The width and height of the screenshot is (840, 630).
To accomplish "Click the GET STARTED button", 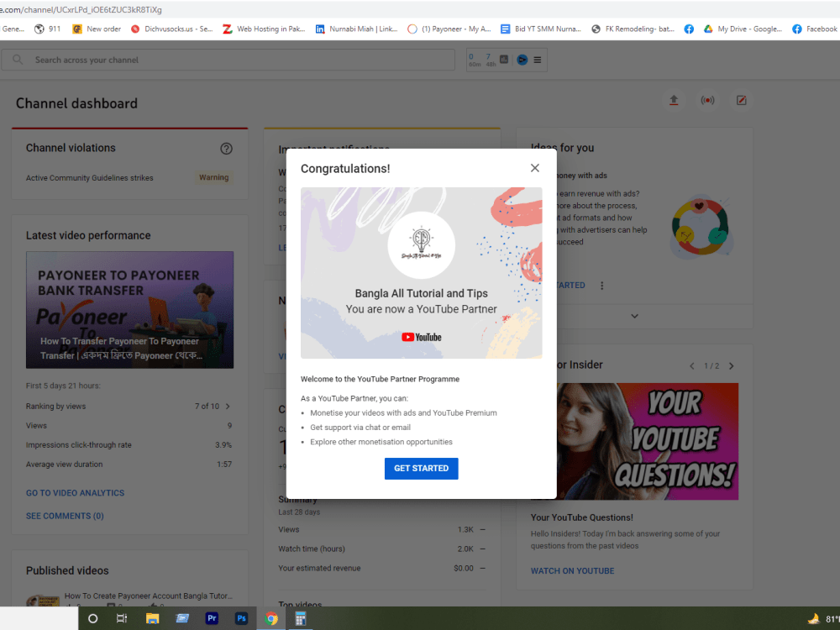I will point(421,468).
